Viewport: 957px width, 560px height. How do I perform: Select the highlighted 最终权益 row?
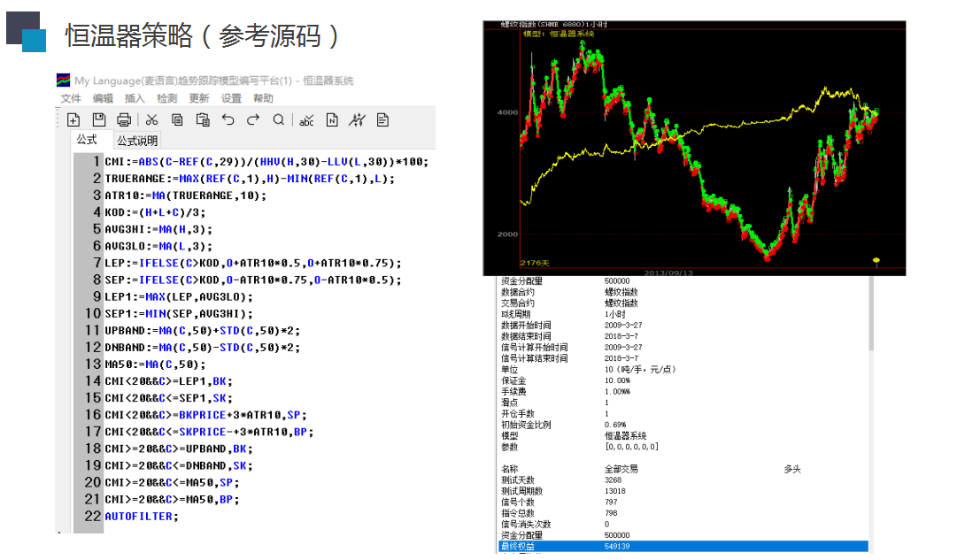(x=683, y=546)
